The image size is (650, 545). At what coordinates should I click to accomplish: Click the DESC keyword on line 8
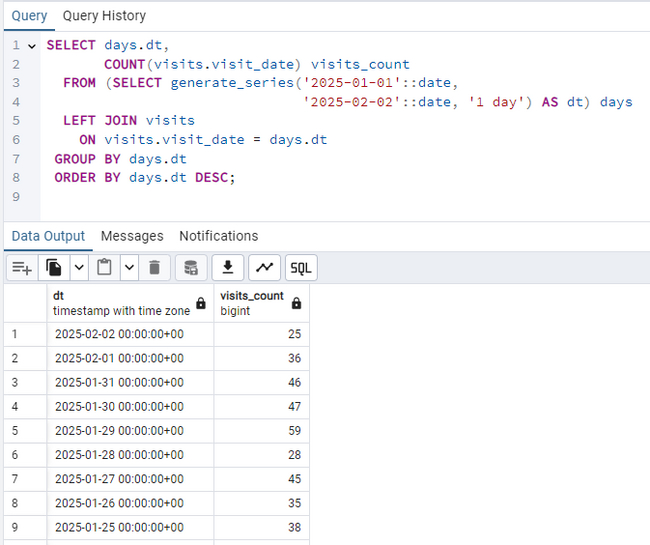tap(211, 178)
